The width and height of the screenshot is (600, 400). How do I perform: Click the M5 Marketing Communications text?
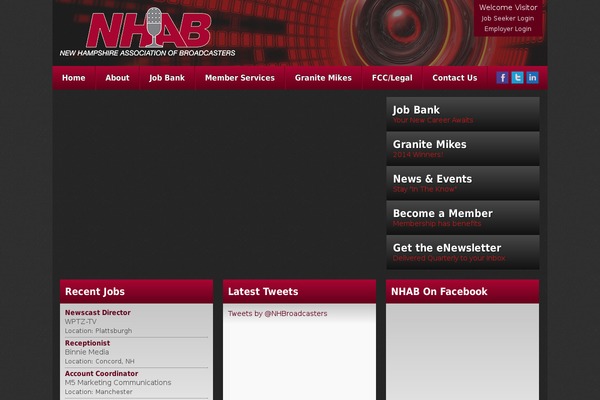coord(118,382)
